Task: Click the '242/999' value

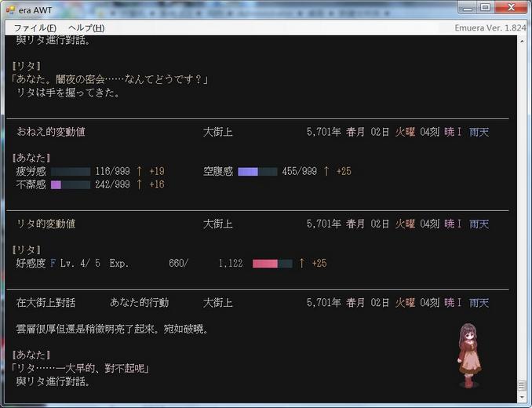Action: (112, 184)
